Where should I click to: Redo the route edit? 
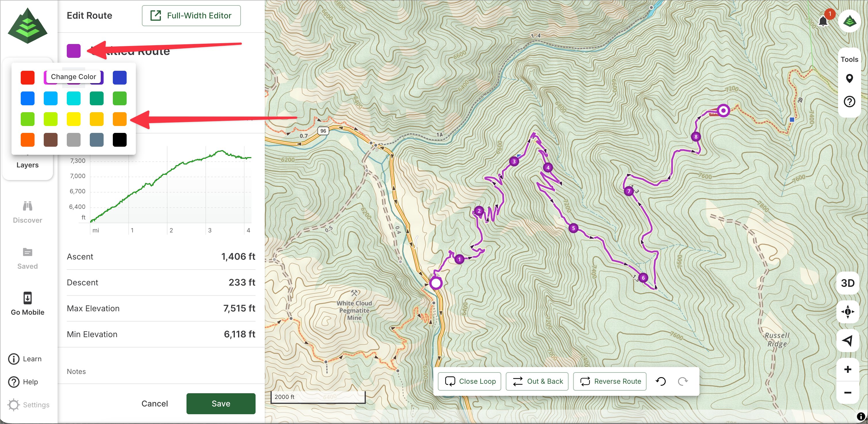pos(683,381)
